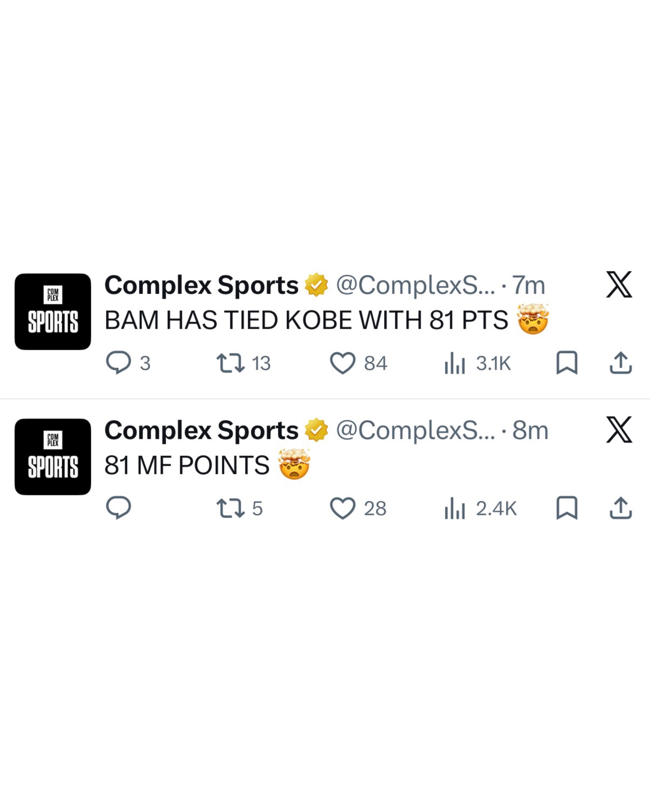Image resolution: width=650 pixels, height=812 pixels.
Task: Bookmark the 'BAM HAS TIED KOBE' tweet
Action: (x=566, y=363)
